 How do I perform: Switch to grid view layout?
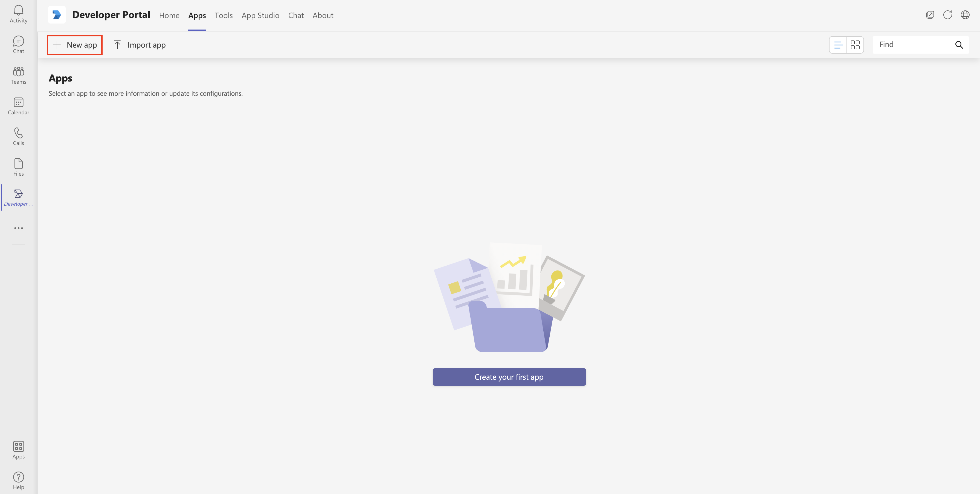855,44
